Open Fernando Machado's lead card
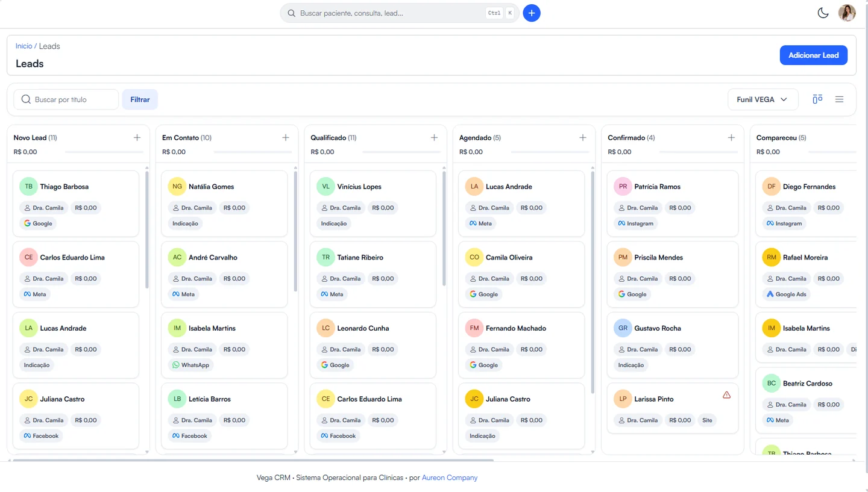 click(521, 345)
